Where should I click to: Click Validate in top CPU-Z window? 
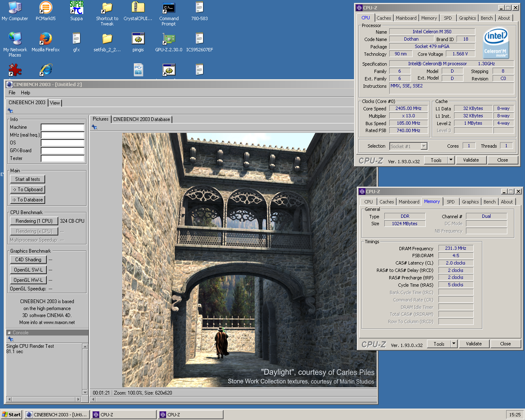point(471,160)
